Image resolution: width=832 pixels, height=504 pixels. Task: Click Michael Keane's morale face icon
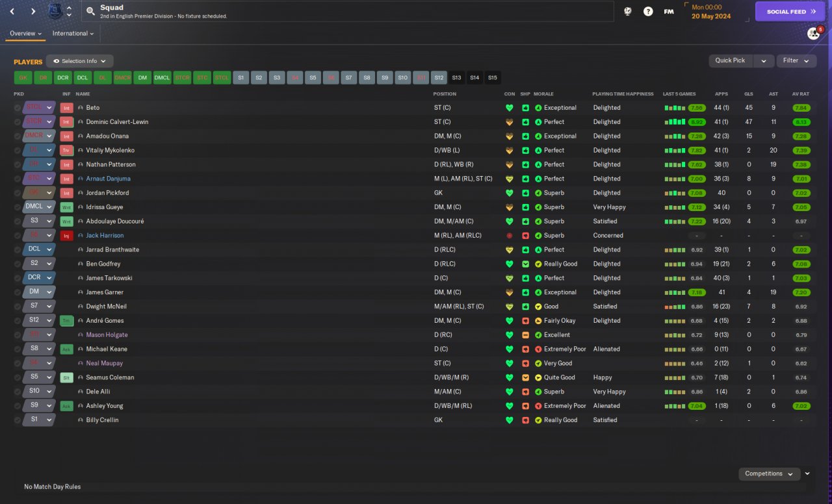(x=538, y=349)
